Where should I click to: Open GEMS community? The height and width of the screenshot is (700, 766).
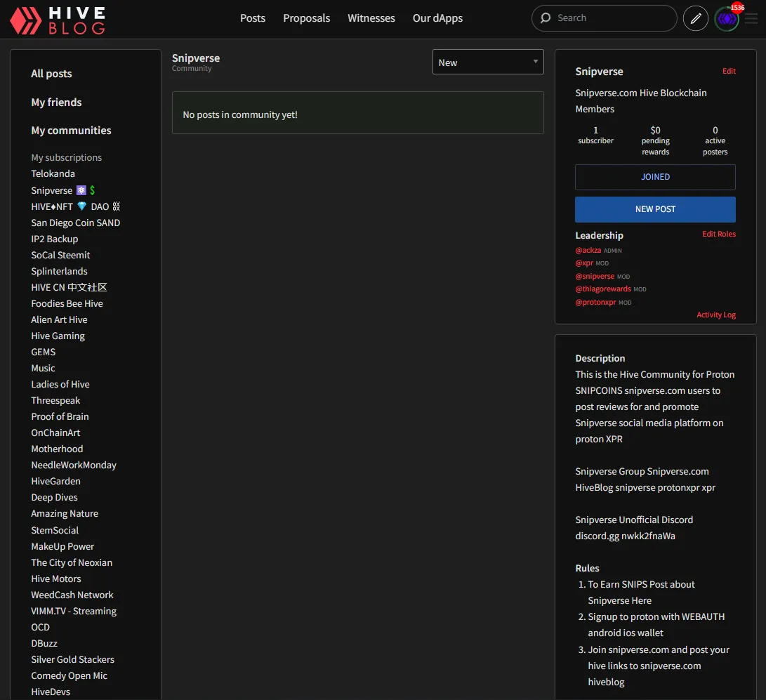click(x=43, y=352)
